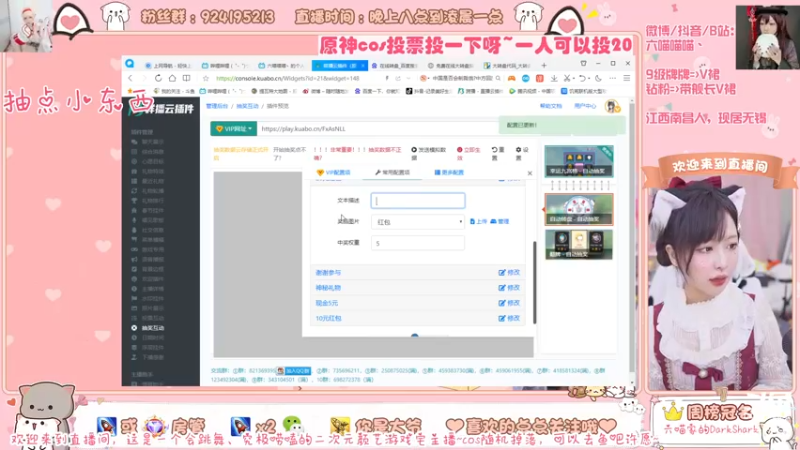Click 加入QQ群 button
800x450 pixels.
pos(294,370)
